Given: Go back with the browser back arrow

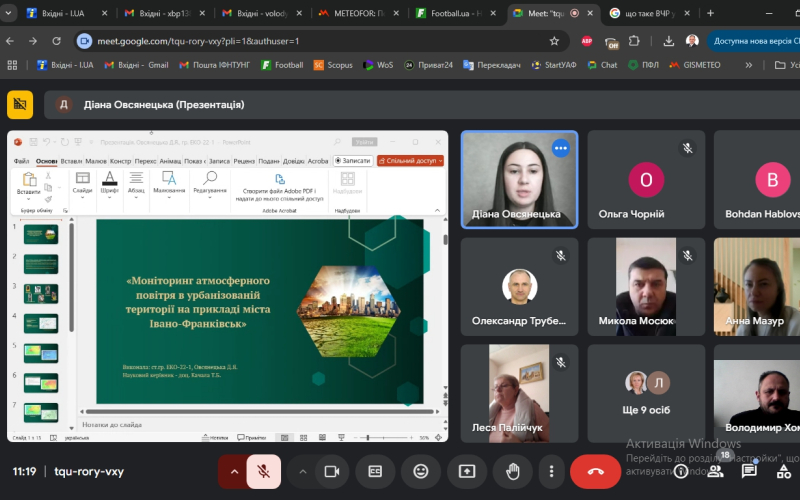Looking at the screenshot, I should click(x=10, y=41).
